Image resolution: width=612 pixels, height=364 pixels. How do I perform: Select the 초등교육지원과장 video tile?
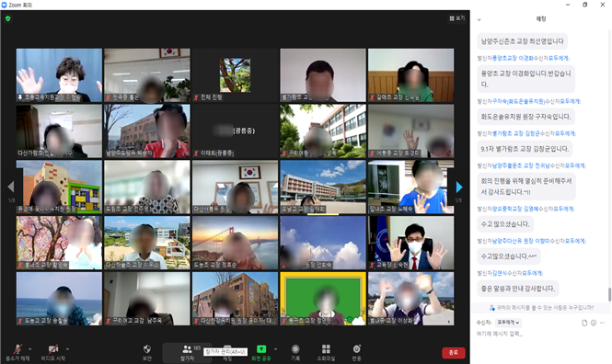point(59,75)
